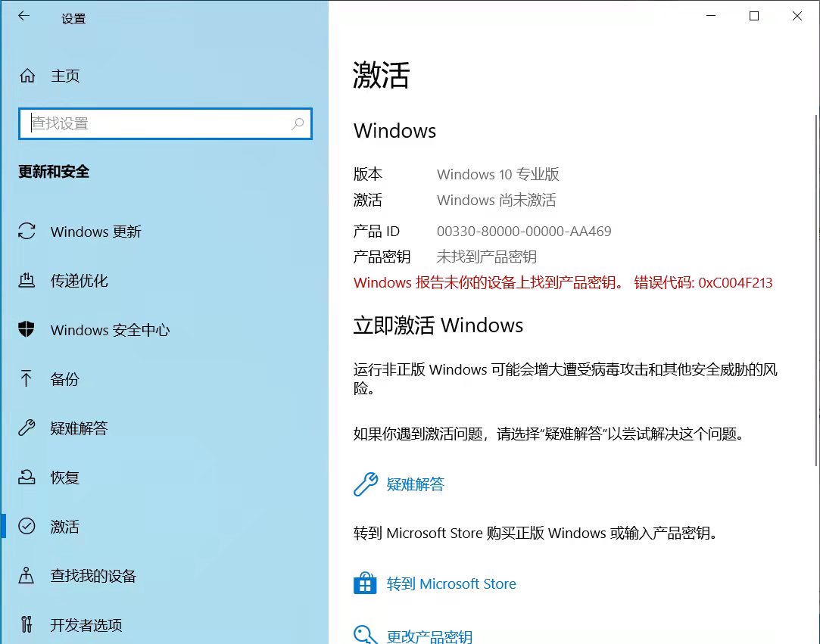
Task: Click the blue wrench icon for troubleshooting
Action: pyautogui.click(x=366, y=484)
